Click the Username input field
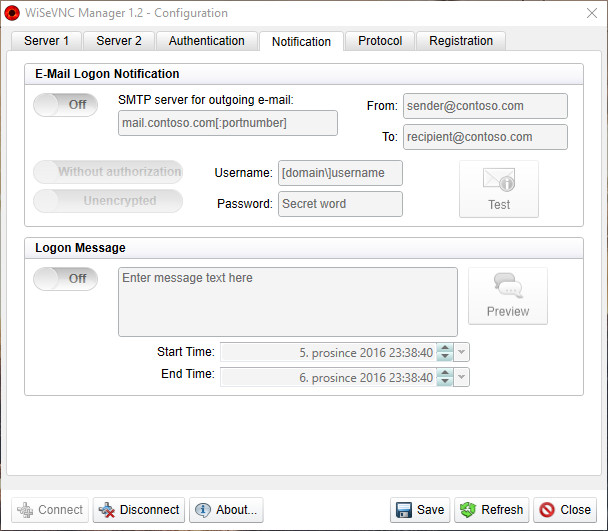The width and height of the screenshot is (608, 531). click(x=340, y=173)
